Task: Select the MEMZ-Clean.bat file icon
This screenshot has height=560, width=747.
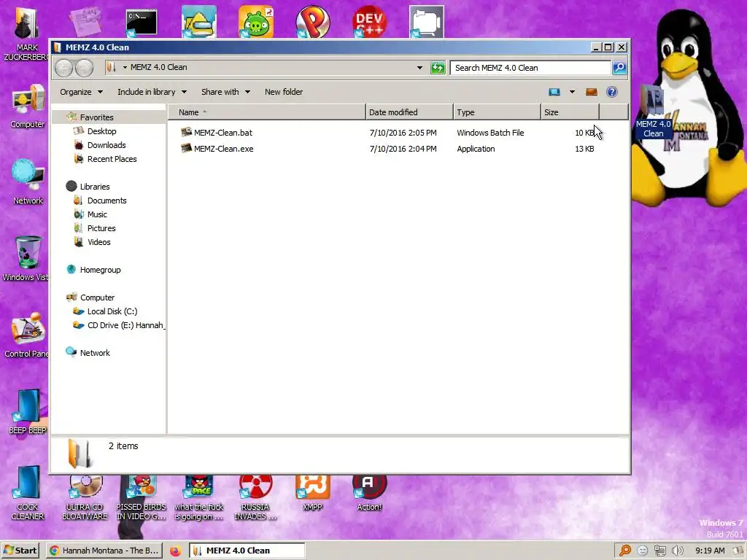Action: tap(186, 132)
